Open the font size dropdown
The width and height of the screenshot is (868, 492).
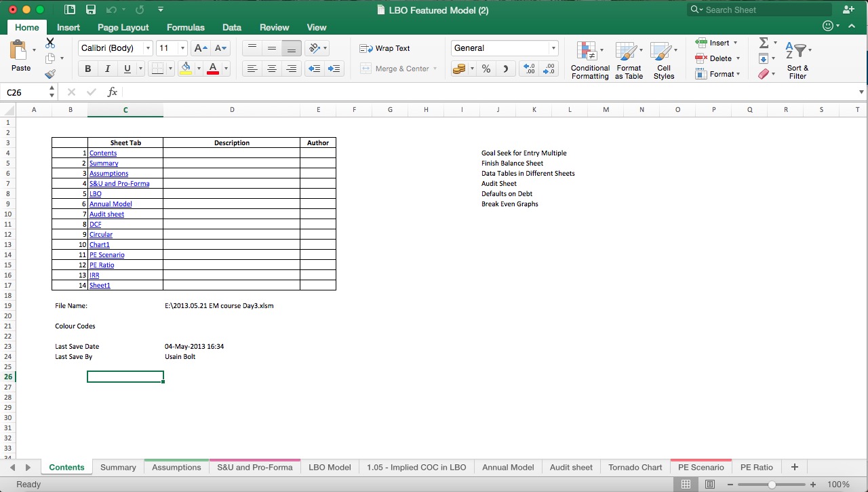tap(182, 48)
